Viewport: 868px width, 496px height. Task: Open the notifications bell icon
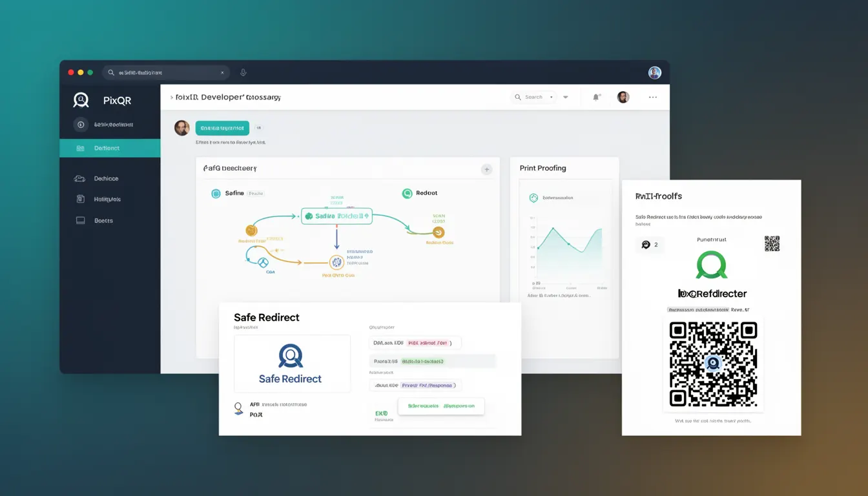596,98
